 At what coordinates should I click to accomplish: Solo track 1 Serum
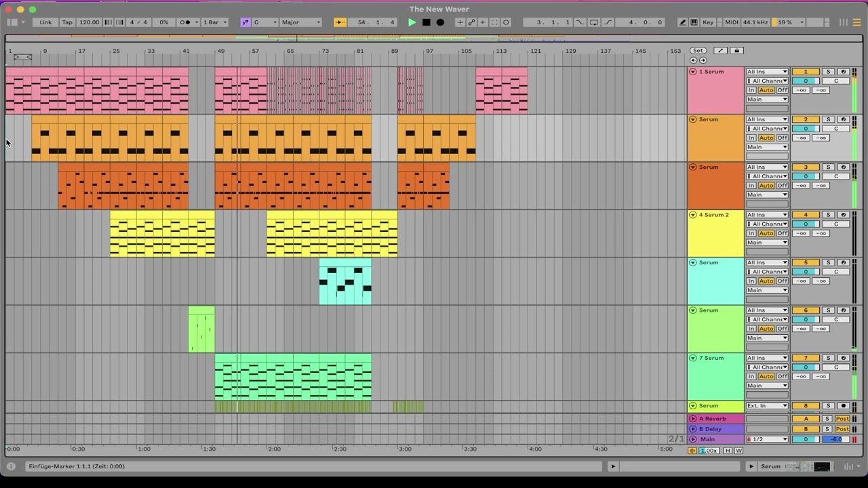coord(828,72)
